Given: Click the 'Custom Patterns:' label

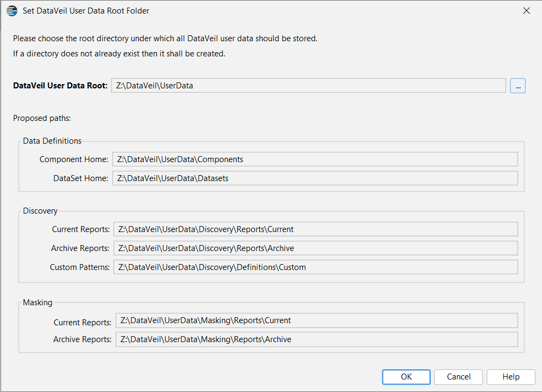Looking at the screenshot, I should (x=80, y=267).
